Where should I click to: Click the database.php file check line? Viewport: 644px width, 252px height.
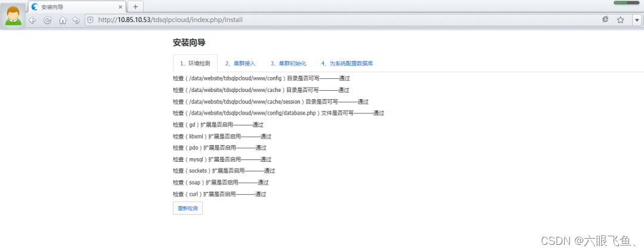click(278, 113)
